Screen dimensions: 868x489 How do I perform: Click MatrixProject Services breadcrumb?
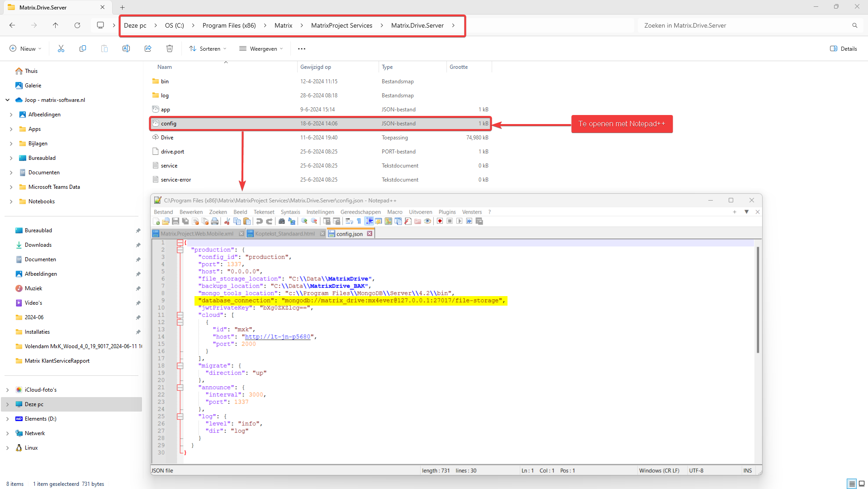[342, 25]
